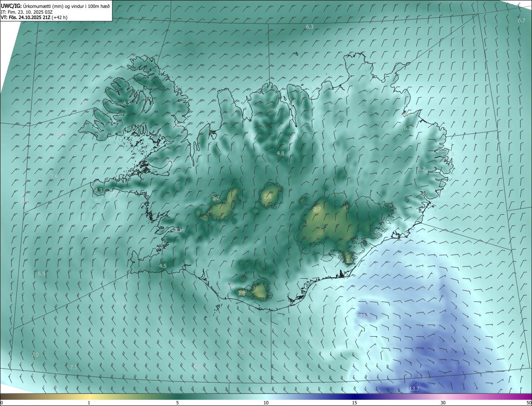Click the 7.0 value label over the sea
Viewport: 532px width, 406px height.
[35, 355]
